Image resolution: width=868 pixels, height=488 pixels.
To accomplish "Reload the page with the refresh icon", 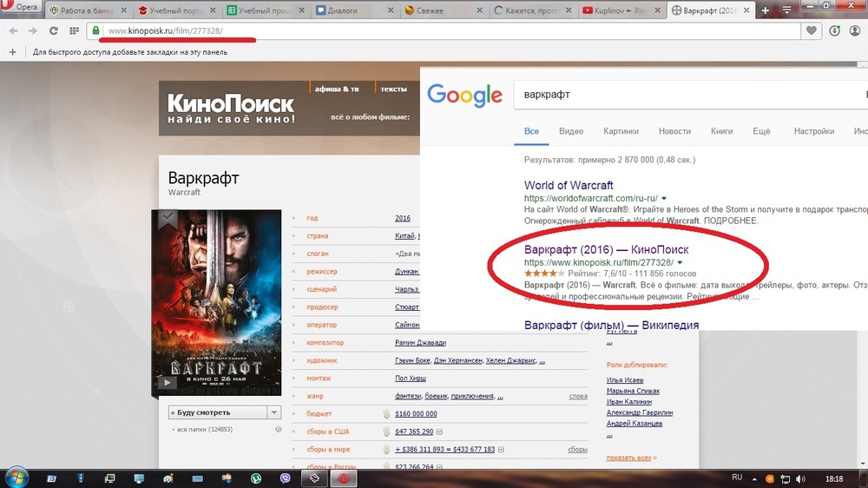I will click(x=53, y=31).
